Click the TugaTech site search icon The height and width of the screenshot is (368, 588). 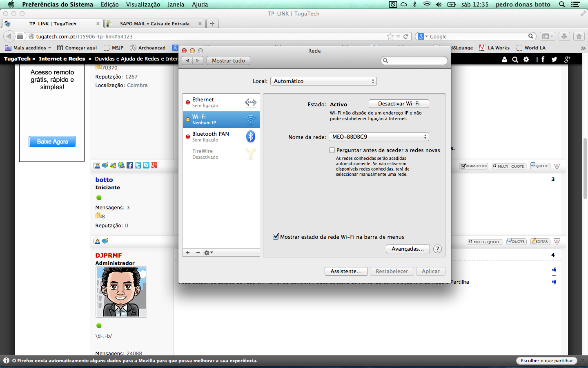[x=515, y=59]
